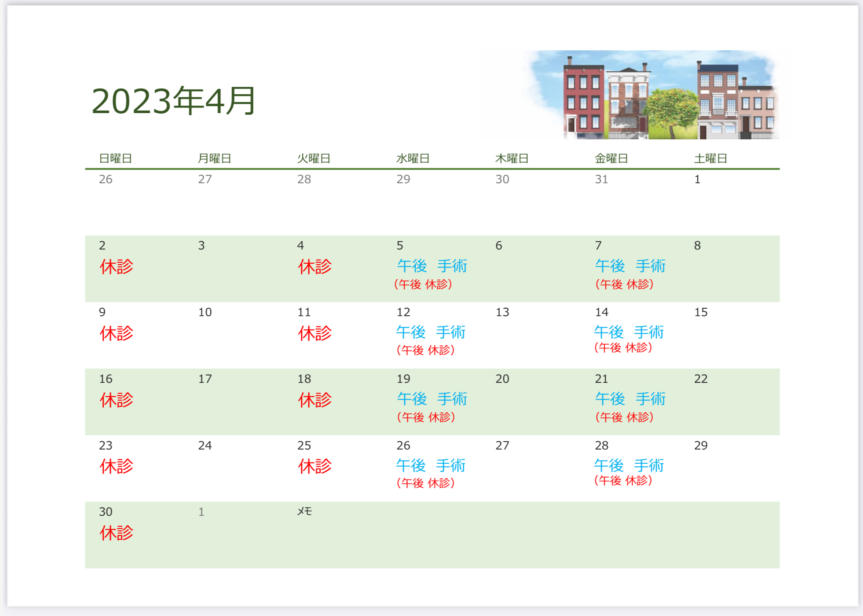
Task: Click the 休診 text on April 4
Action: [315, 267]
